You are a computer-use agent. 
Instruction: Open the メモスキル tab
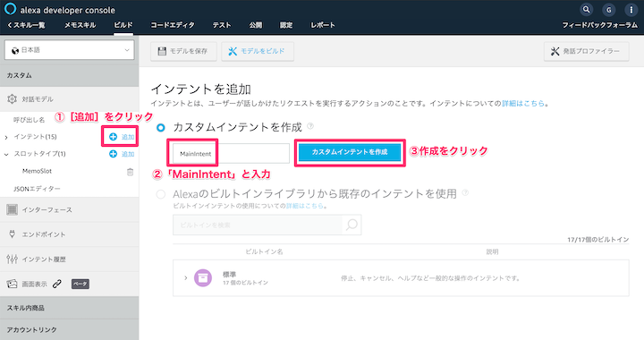[80, 25]
